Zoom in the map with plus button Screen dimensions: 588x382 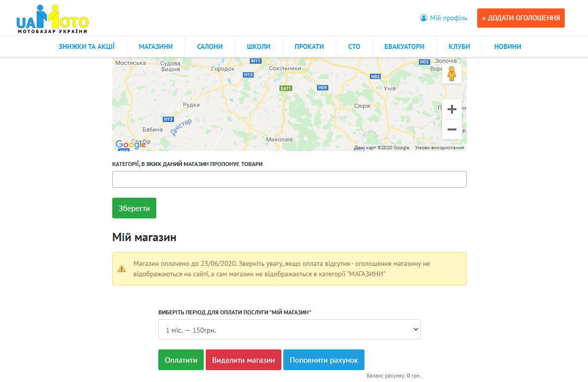(x=452, y=109)
